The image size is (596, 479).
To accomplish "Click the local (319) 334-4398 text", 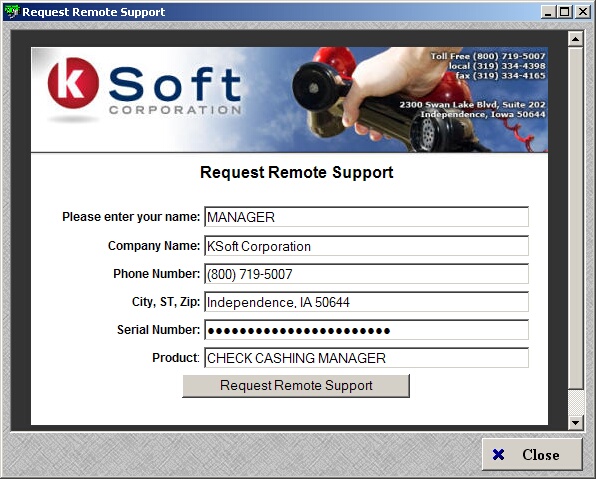I will tap(497, 66).
